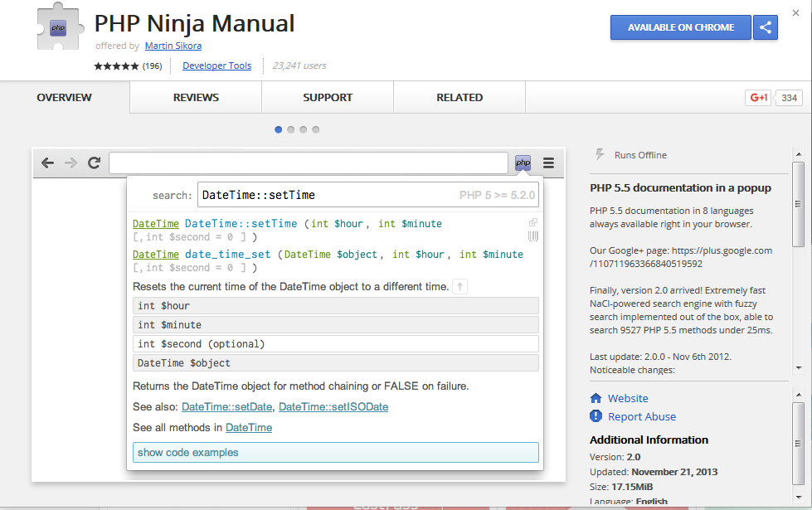Select the third screenshot carousel dot

click(304, 129)
